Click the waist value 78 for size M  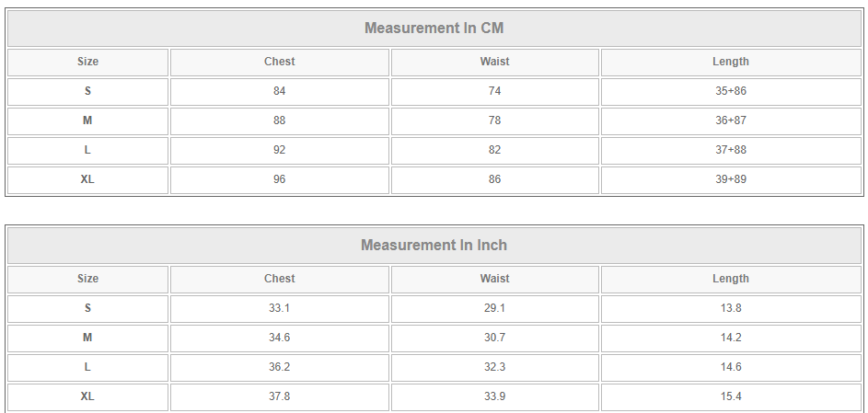(495, 120)
